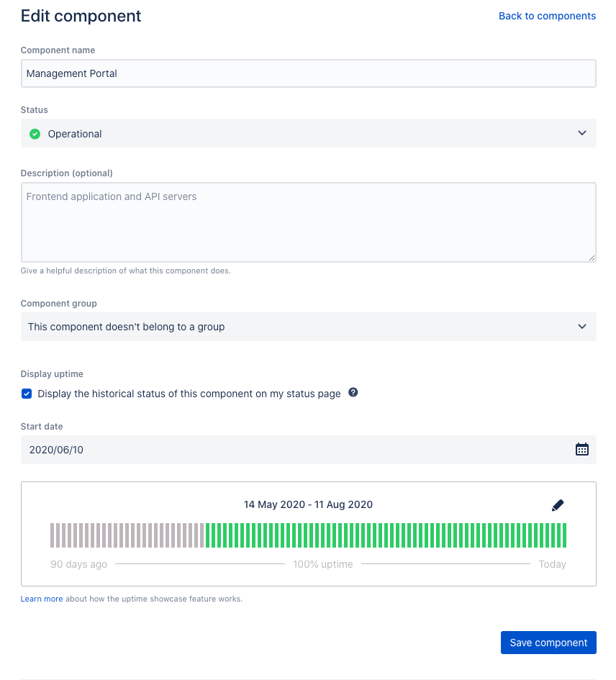This screenshot has width=616, height=680.
Task: Open the Start date calendar picker icon
Action: [581, 449]
